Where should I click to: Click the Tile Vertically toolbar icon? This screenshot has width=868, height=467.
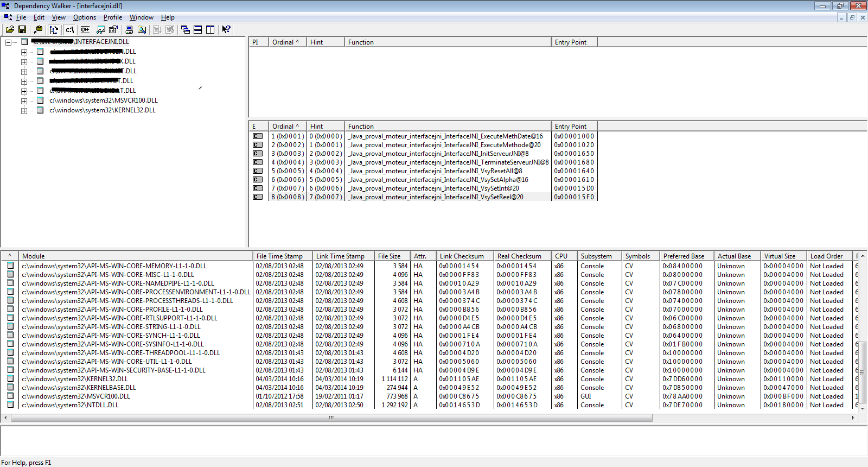coord(210,29)
